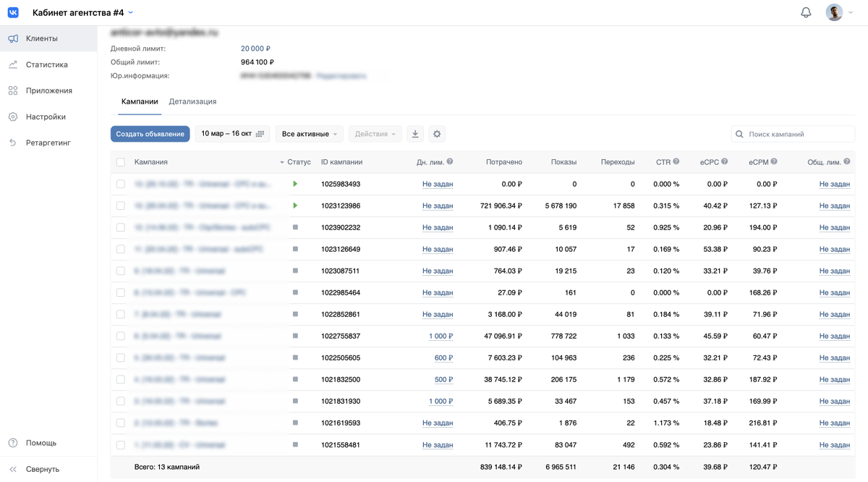Viewport: 868px width, 482px height.
Task: Open table column settings gear
Action: tap(436, 134)
